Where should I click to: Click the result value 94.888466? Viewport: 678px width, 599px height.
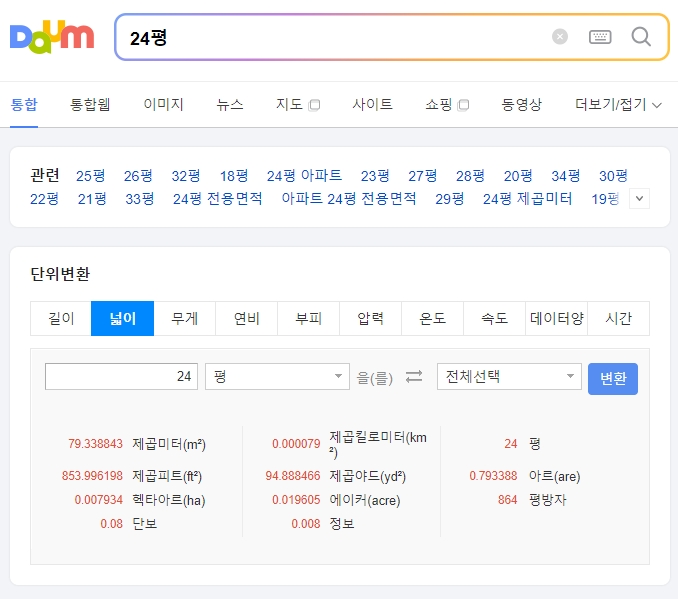tap(293, 476)
